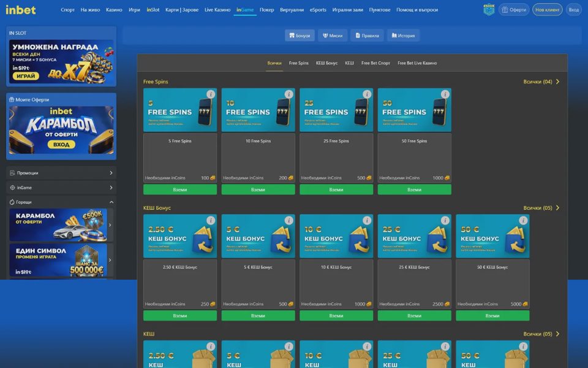Viewport: 588px width, 368px height.
Task: Show info for 2.50 € КЕШ Бонус card
Action: point(211,220)
